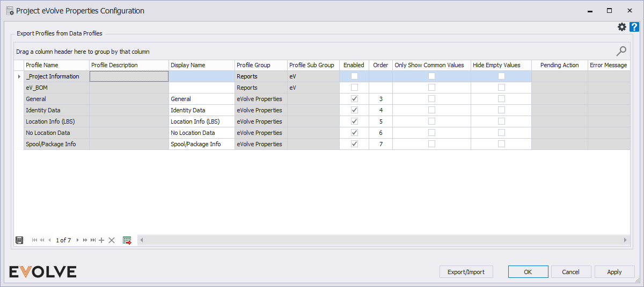Viewport: 644px width, 287px height.
Task: Click Hide Empty Values column header
Action: pos(501,65)
